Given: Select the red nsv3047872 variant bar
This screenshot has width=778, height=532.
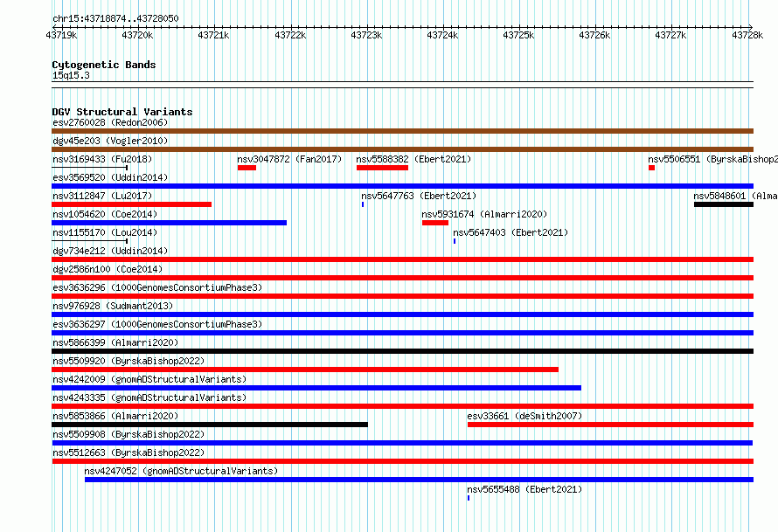Looking at the screenshot, I should pyautogui.click(x=247, y=168).
